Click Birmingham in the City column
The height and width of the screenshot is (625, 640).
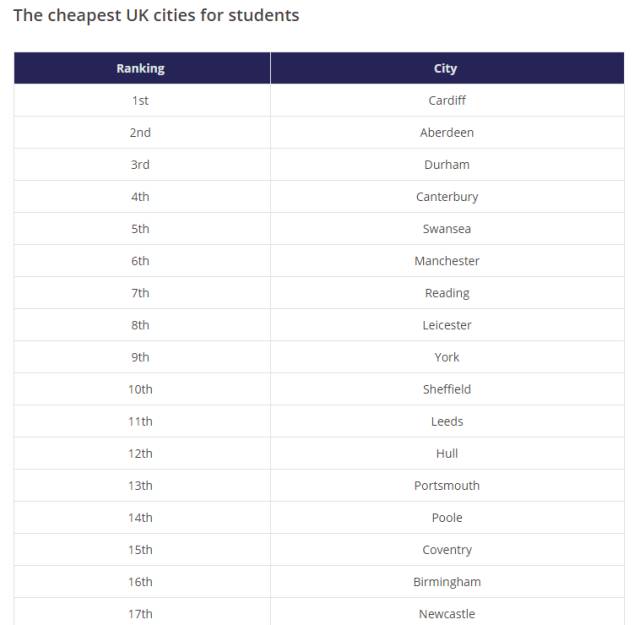point(447,582)
